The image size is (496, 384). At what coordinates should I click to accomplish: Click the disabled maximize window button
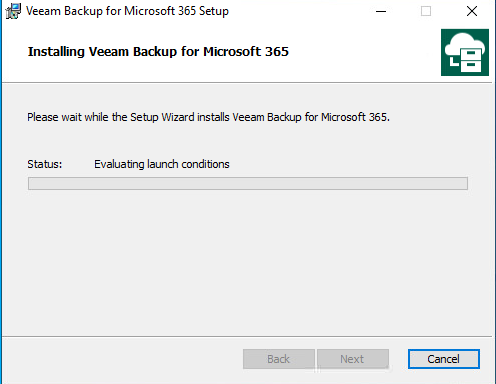pyautogui.click(x=426, y=11)
